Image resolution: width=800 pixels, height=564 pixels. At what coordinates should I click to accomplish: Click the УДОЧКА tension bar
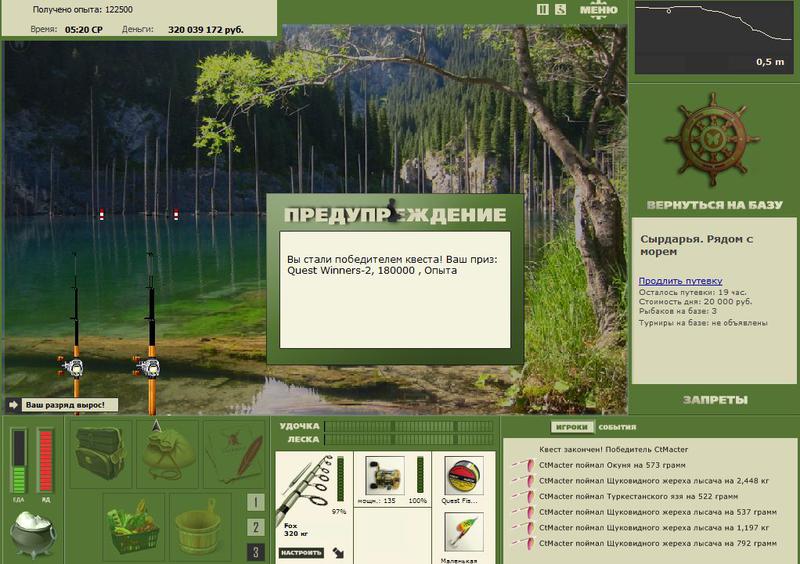[409, 426]
